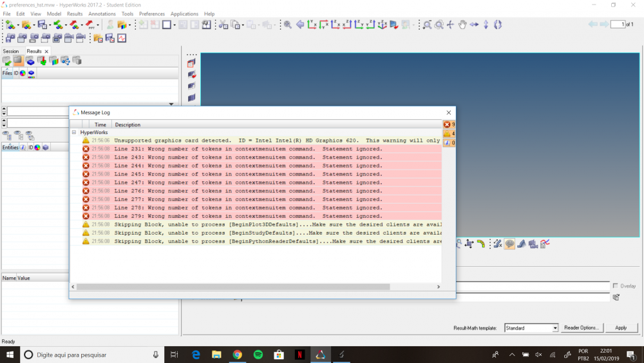Image resolution: width=644 pixels, height=363 pixels.
Task: Click the Cut page scissors icon
Action: click(x=223, y=25)
